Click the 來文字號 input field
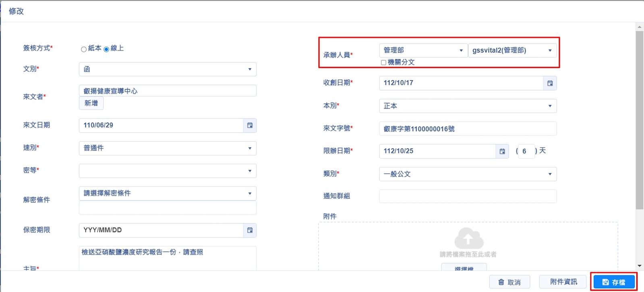 [x=468, y=129]
